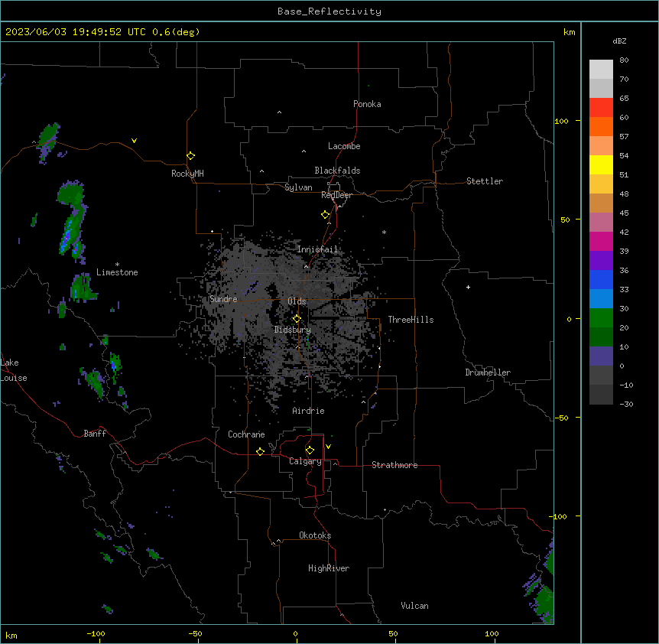Click the green echo at southeast map corner
This screenshot has height=644, width=659.
click(544, 602)
